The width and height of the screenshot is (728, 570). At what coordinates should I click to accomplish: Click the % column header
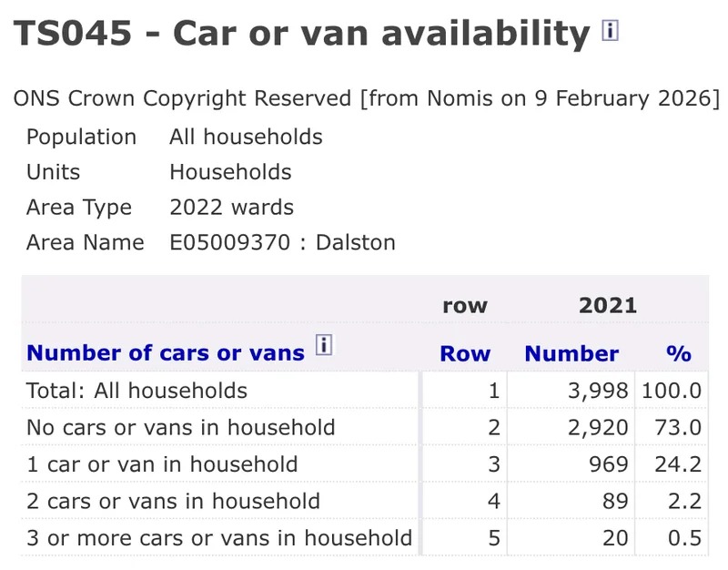pyautogui.click(x=679, y=353)
